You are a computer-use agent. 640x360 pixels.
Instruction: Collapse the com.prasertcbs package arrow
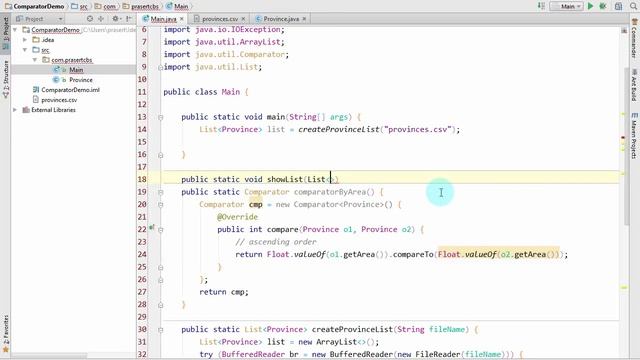click(x=35, y=60)
